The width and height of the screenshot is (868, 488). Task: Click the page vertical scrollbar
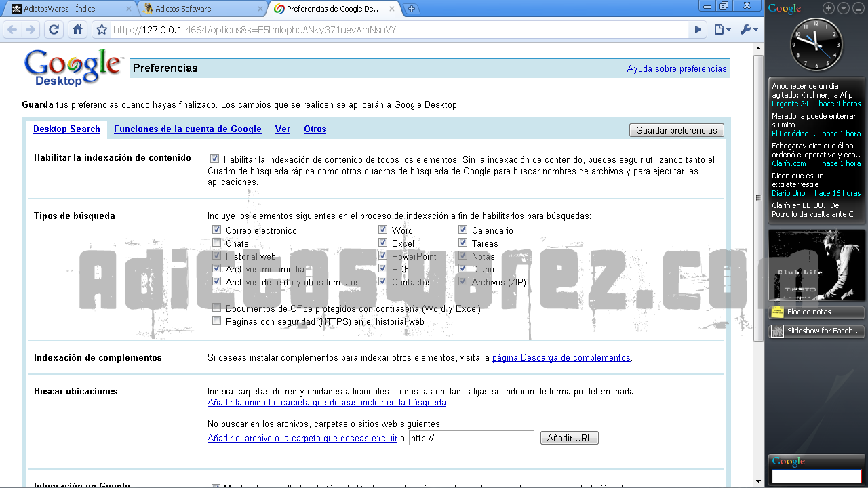point(759,198)
